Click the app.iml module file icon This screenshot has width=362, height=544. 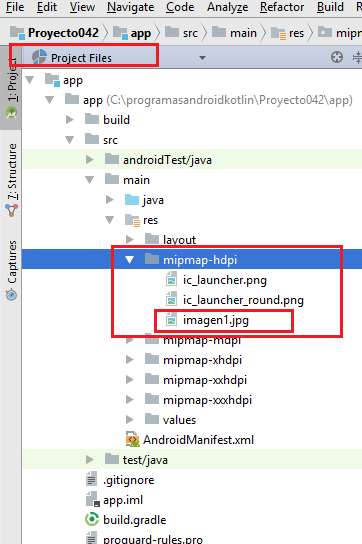(x=92, y=500)
